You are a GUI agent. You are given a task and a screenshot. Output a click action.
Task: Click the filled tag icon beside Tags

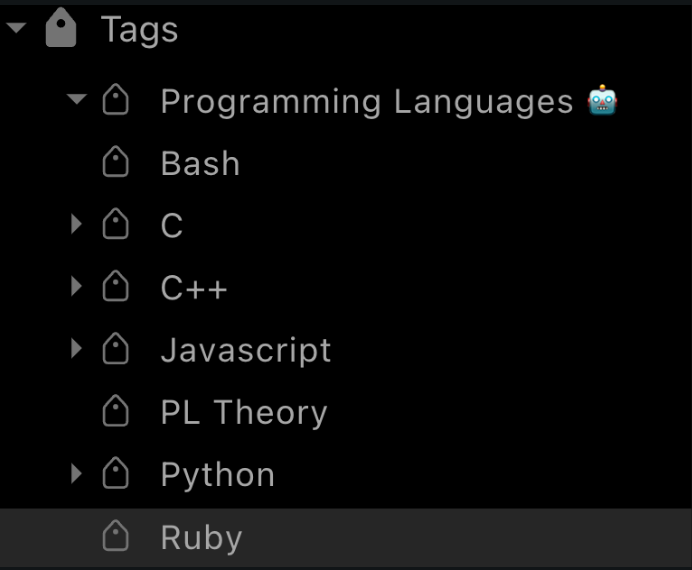(x=61, y=30)
